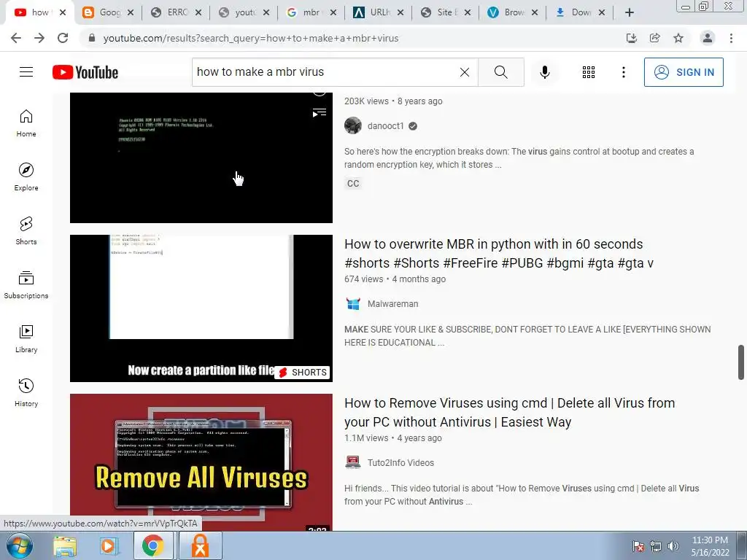Open the Action Center flag tray icon

pos(638,546)
